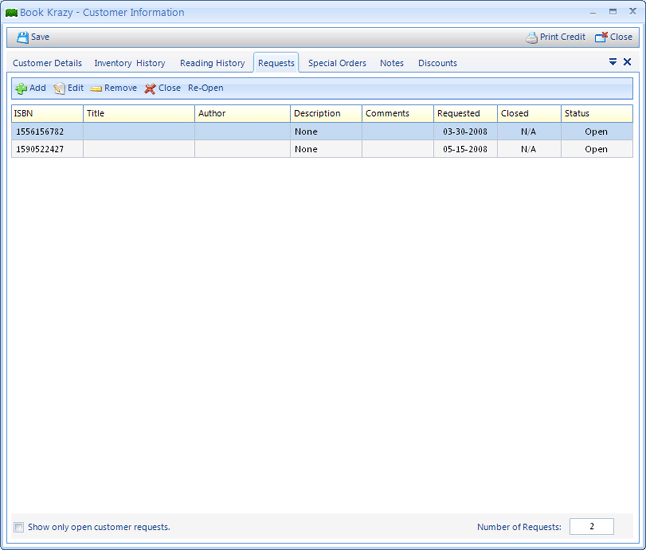Screen dimensions: 646x550
Task: Sort by the Description column header
Action: [x=326, y=113]
